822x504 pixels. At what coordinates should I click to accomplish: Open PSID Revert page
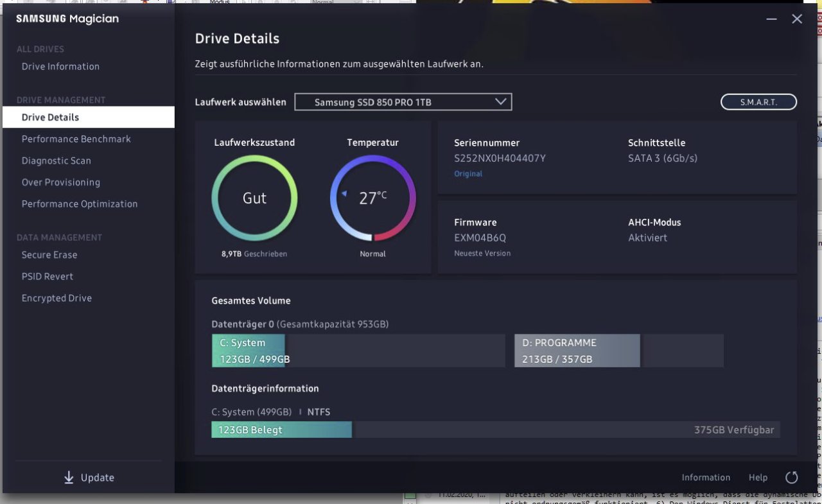(x=48, y=277)
